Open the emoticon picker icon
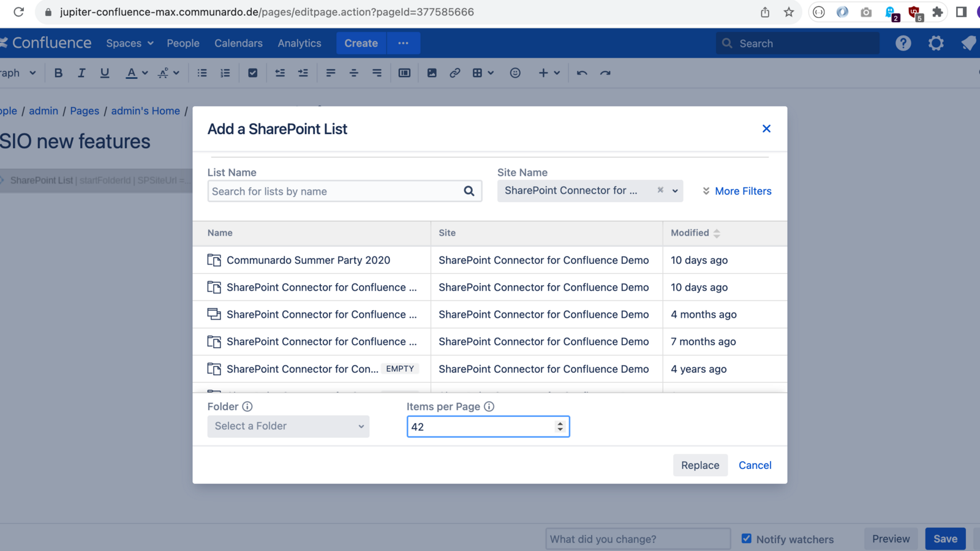This screenshot has width=980, height=551. pyautogui.click(x=515, y=73)
